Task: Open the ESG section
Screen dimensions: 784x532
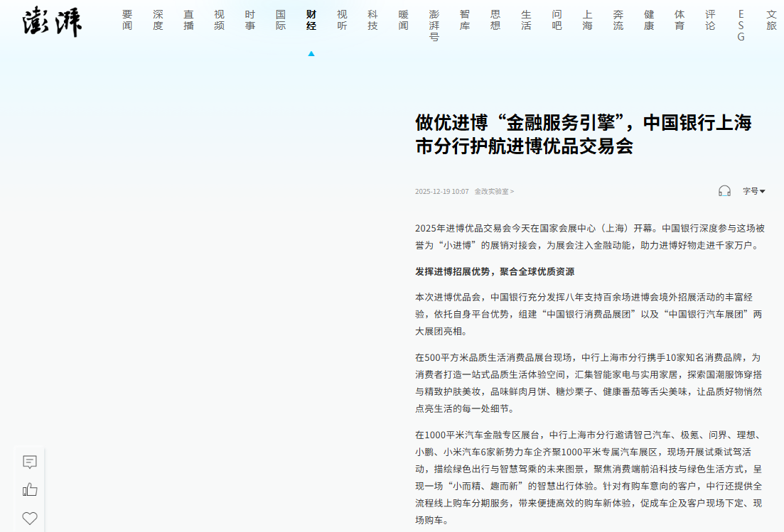Action: point(741,26)
